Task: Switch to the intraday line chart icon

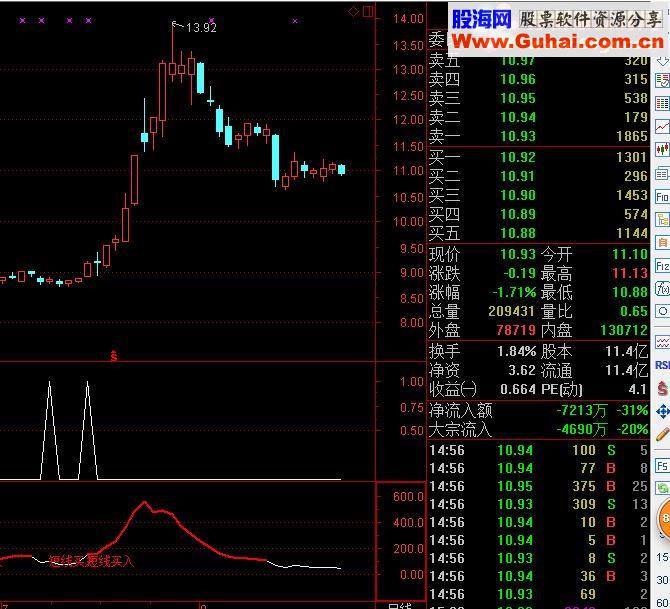Action: coord(663,127)
